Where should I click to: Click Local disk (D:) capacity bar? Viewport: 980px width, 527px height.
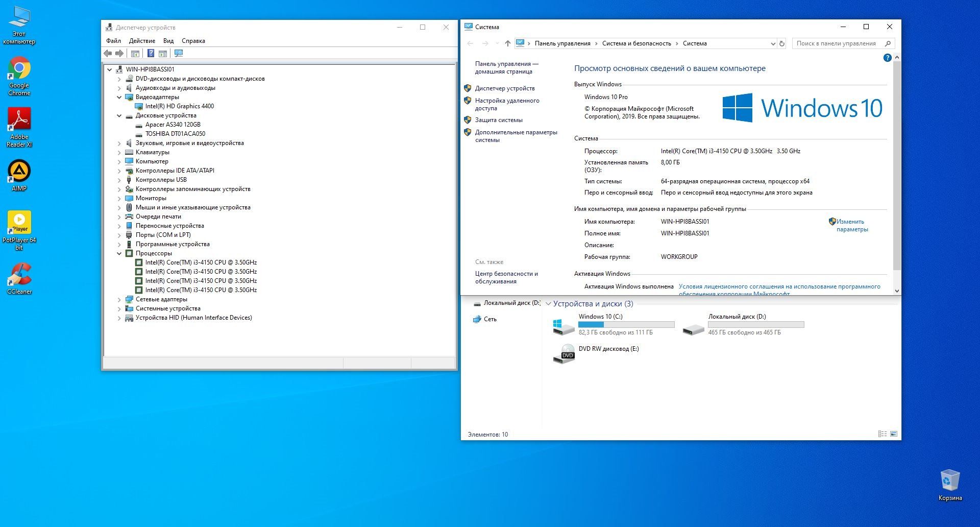click(756, 325)
